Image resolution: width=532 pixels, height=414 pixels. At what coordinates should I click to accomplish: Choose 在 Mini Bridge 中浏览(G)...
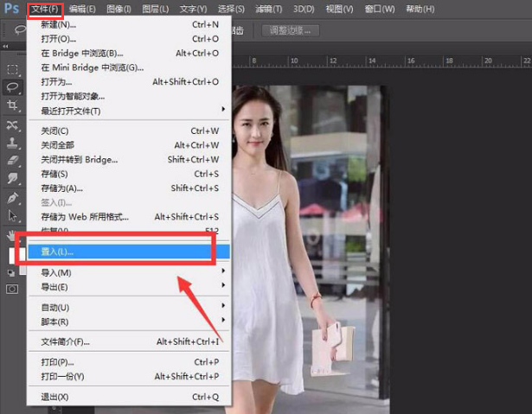pyautogui.click(x=129, y=67)
